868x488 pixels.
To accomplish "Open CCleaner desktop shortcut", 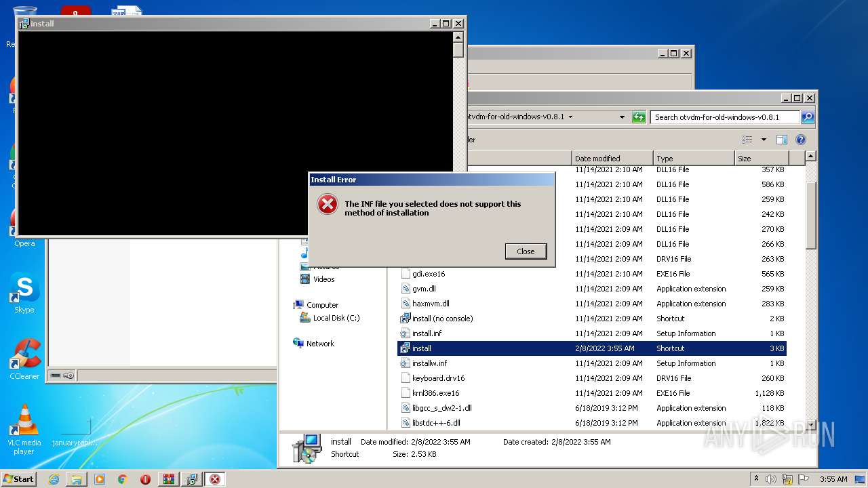I will tap(24, 359).
